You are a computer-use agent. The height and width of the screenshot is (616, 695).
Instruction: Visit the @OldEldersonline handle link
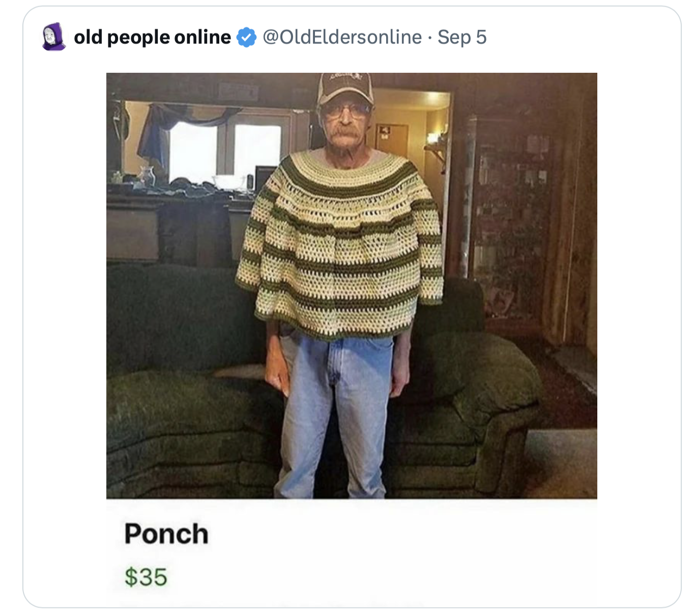click(x=342, y=37)
